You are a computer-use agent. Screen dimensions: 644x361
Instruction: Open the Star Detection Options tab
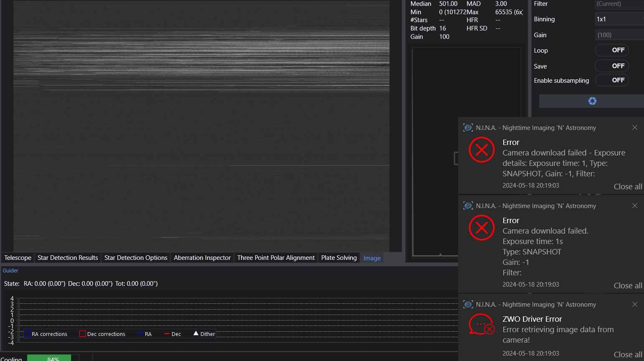point(136,258)
